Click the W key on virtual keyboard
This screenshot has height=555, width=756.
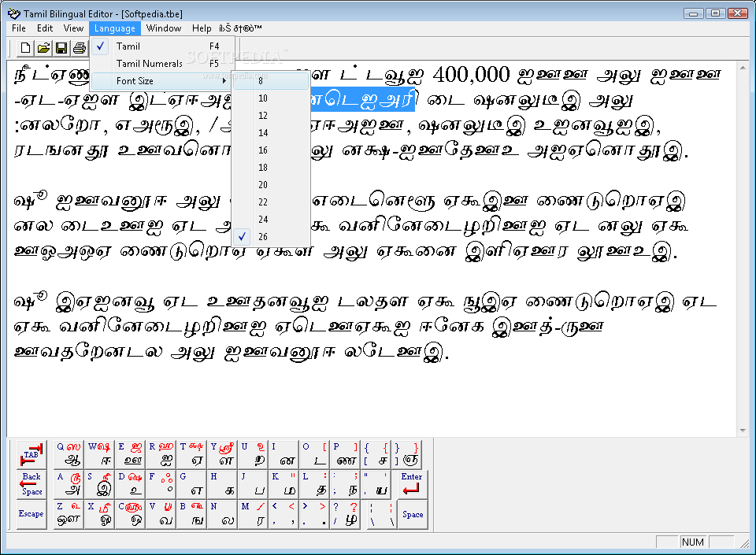99,453
